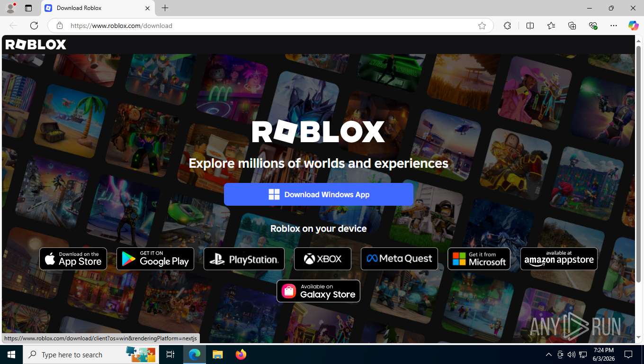This screenshot has height=364, width=644.
Task: Open Edge Settings and more menu
Action: coord(614,26)
